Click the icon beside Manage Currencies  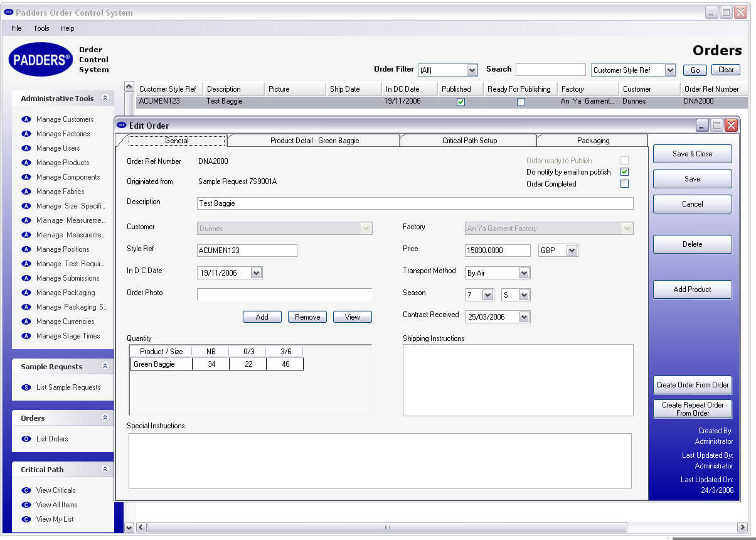(26, 321)
